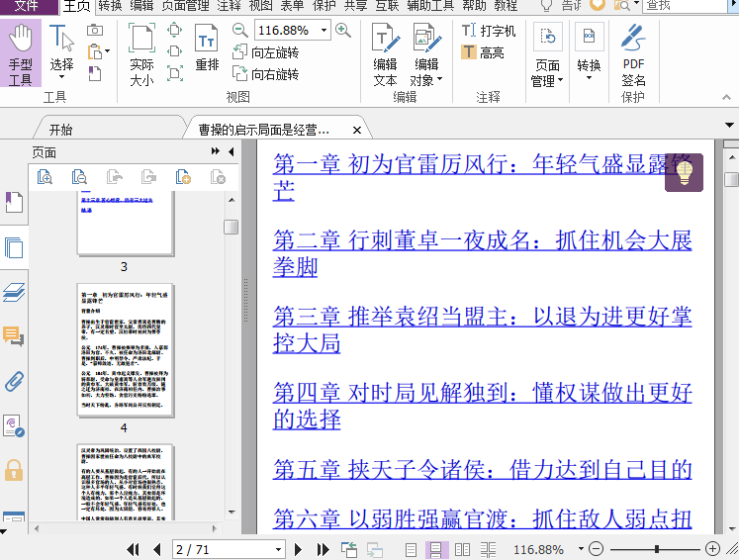Select the Highlight (高亮) tool
739x560 pixels.
(x=483, y=51)
